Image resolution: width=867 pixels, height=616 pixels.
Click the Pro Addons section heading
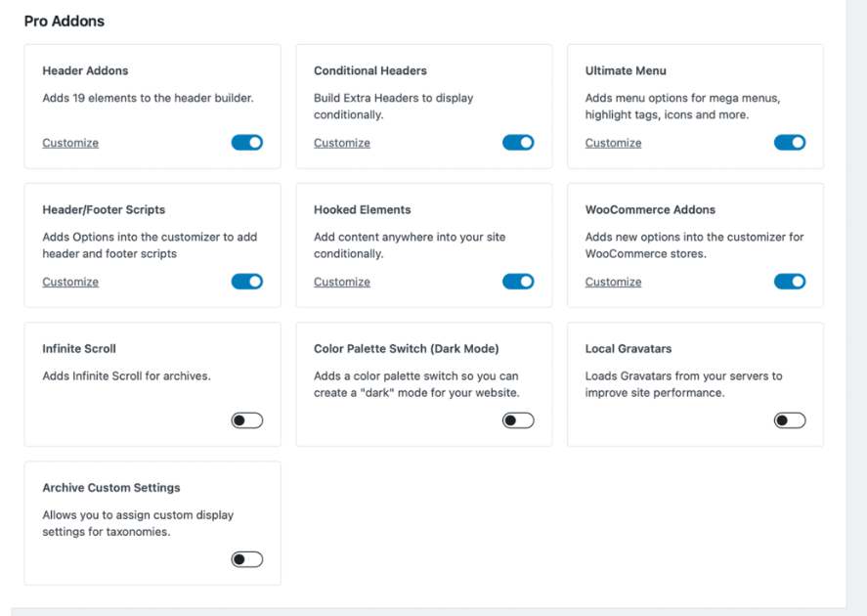65,21
